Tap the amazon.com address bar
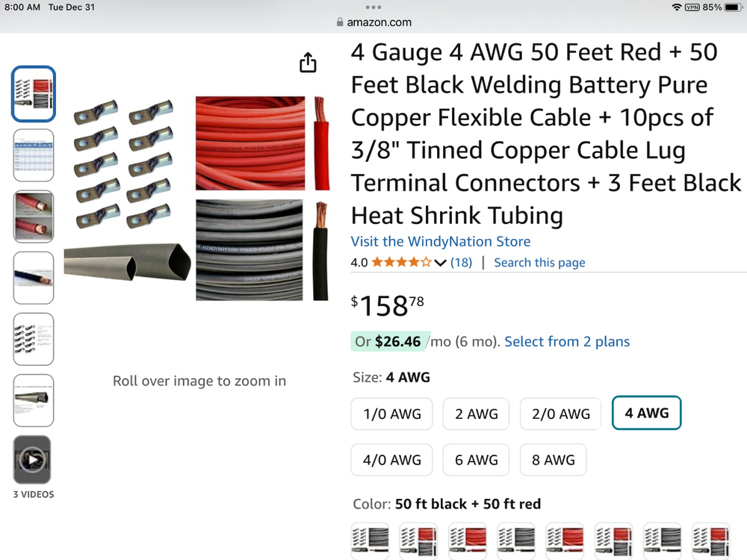This screenshot has width=747, height=560. pyautogui.click(x=373, y=22)
